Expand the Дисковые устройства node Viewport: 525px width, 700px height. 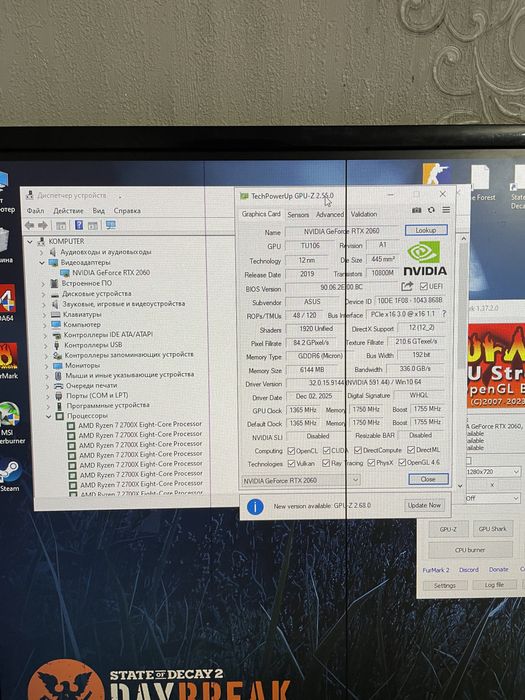coord(44,294)
